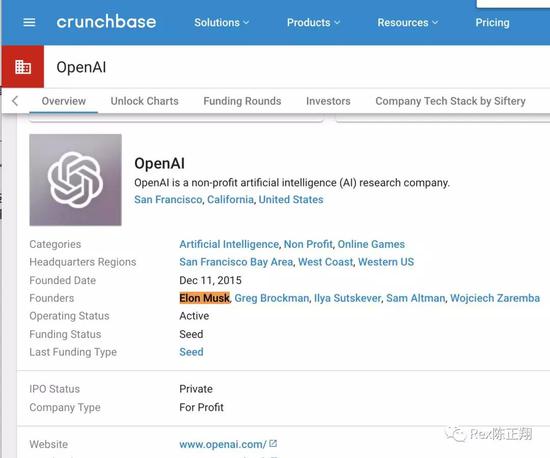Click the Artificial Intelligence category link
The image size is (550, 458).
229,244
